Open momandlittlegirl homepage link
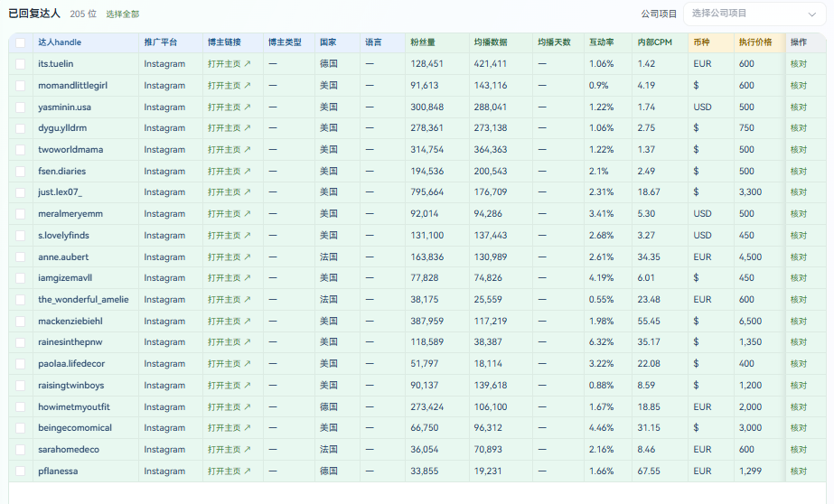The width and height of the screenshot is (834, 504). (229, 85)
